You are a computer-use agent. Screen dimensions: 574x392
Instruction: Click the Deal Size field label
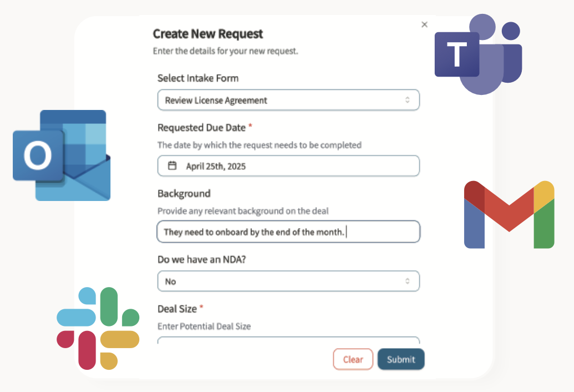click(x=178, y=309)
